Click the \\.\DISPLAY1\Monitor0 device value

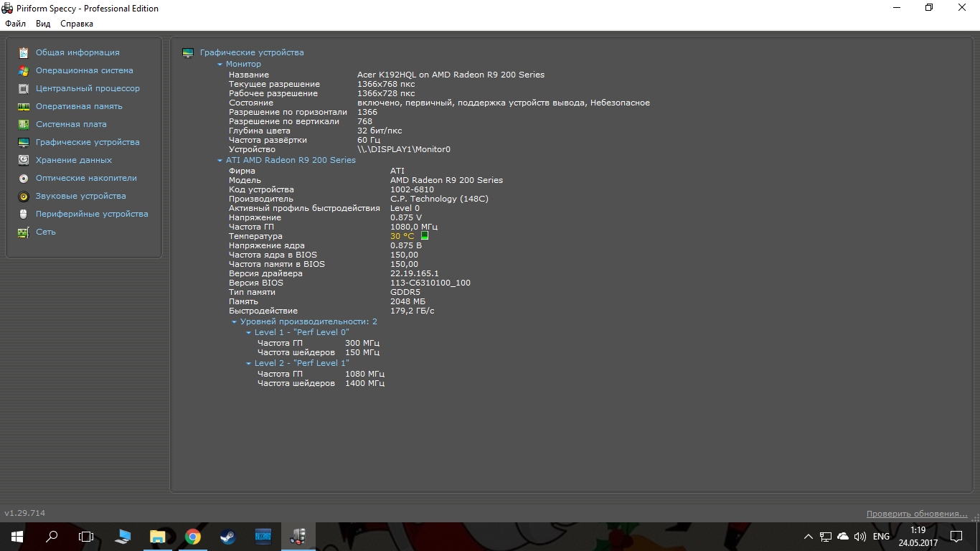[404, 149]
